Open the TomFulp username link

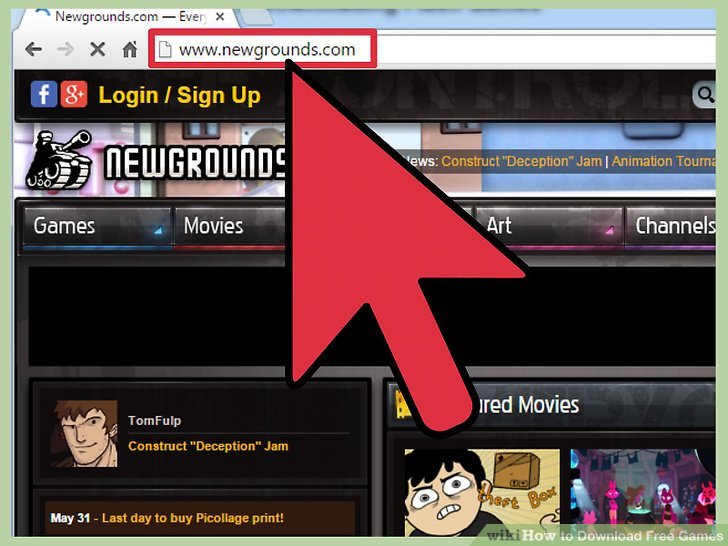(155, 421)
